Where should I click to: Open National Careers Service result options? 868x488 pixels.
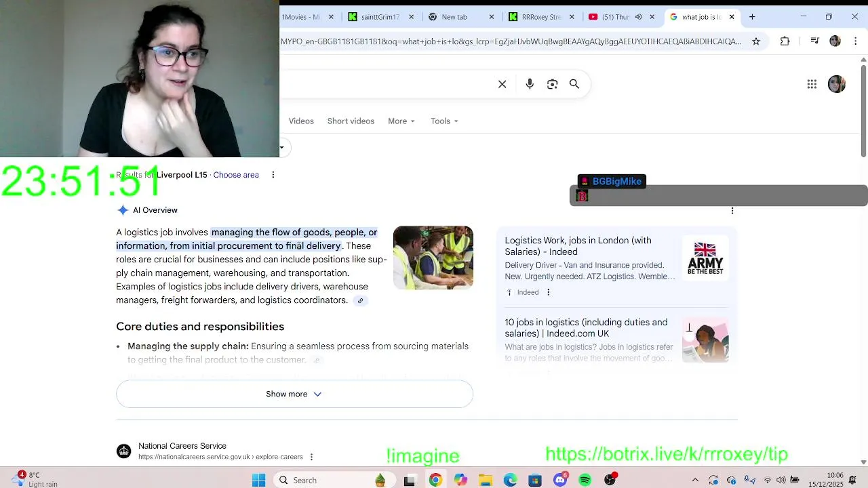click(x=311, y=457)
